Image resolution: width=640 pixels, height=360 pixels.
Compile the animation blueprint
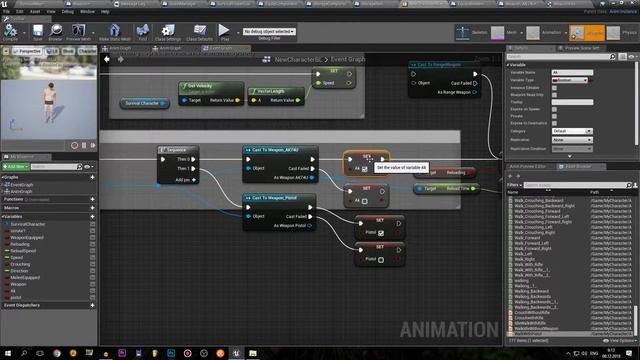(10, 32)
